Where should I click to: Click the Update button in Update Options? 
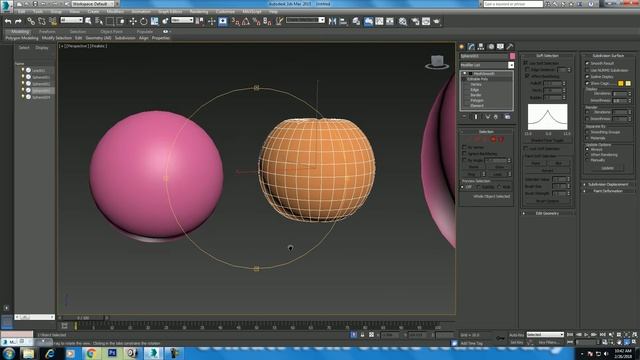pos(607,168)
